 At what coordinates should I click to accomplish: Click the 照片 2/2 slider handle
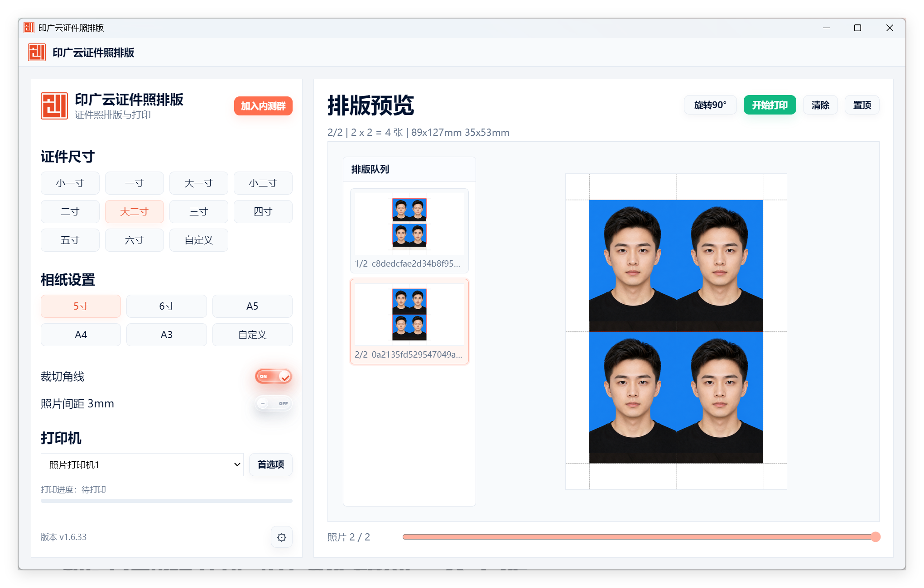point(876,537)
